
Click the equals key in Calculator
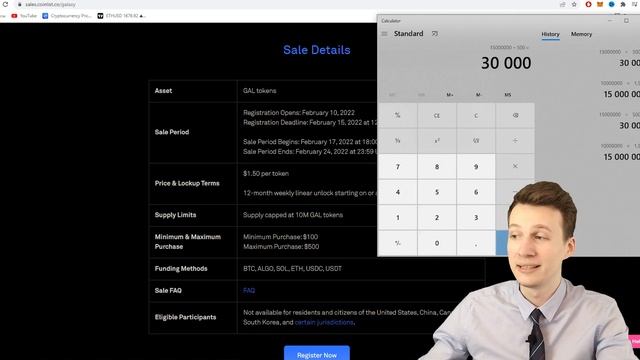click(x=502, y=243)
